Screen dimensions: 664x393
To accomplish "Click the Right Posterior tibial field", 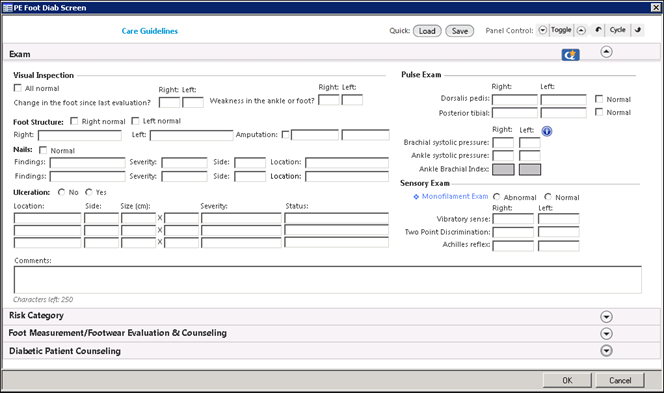I will point(515,113).
